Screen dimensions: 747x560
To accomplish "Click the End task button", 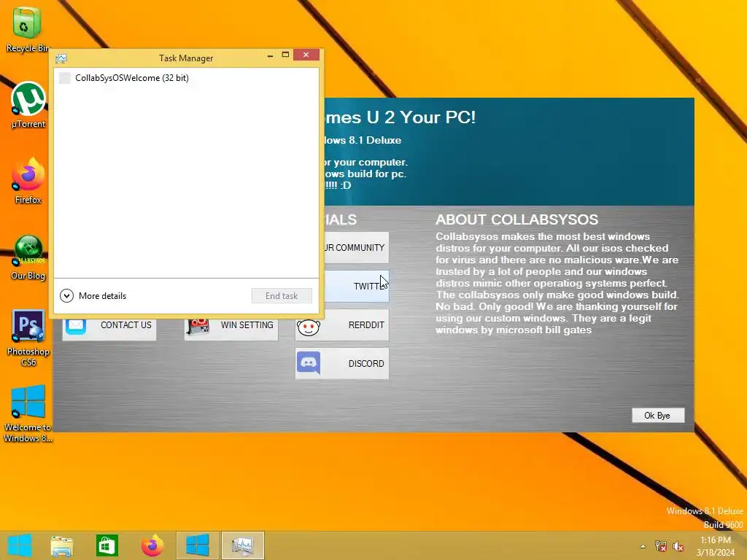I will 282,296.
